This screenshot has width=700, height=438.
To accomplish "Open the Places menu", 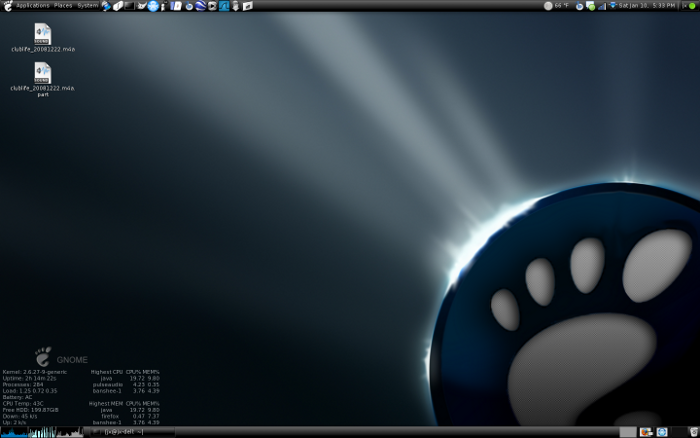I will click(x=63, y=6).
